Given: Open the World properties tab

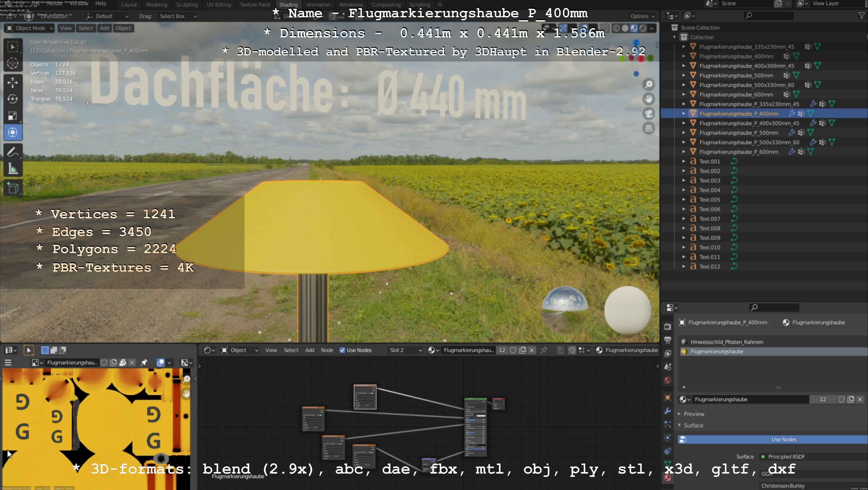Looking at the screenshot, I should [x=668, y=380].
